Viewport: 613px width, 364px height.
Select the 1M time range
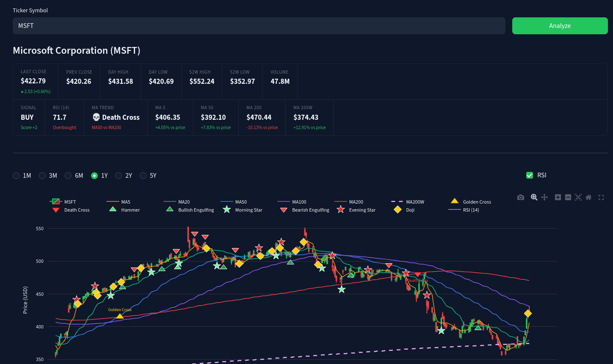pyautogui.click(x=22, y=175)
